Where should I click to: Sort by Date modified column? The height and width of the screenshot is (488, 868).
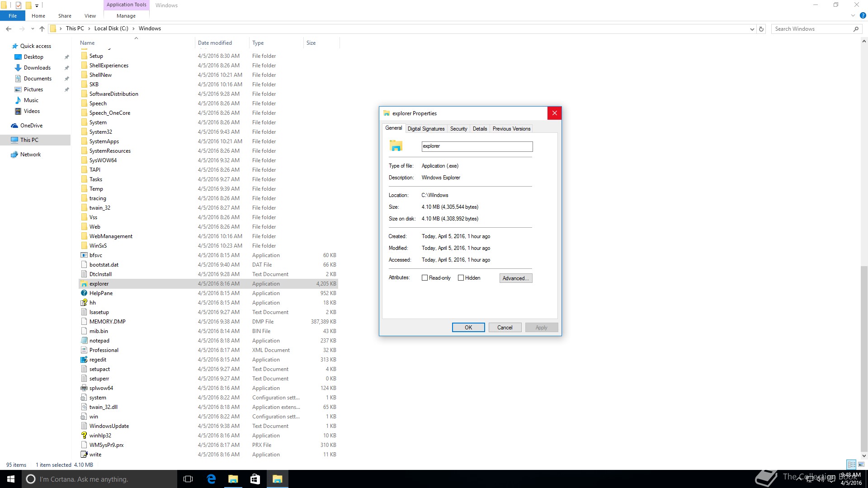point(222,43)
